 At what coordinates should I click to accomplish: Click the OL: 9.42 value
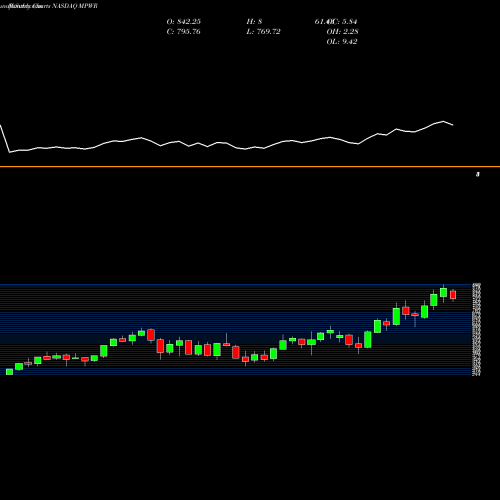click(342, 42)
